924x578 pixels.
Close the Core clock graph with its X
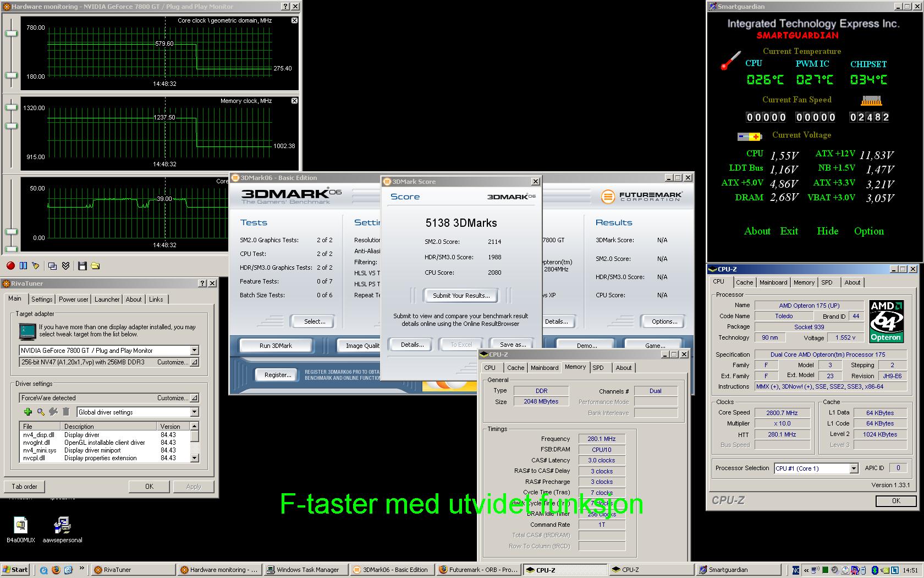coord(294,20)
